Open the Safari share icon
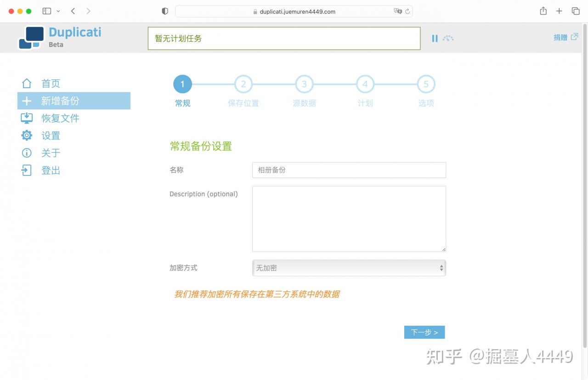The height and width of the screenshot is (380, 588). tap(543, 11)
